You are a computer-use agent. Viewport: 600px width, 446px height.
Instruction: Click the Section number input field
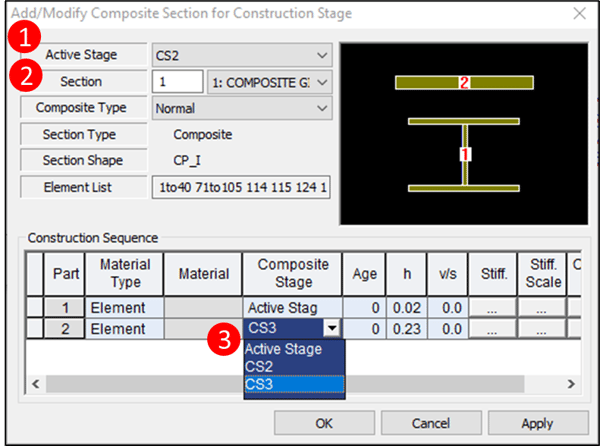tap(178, 82)
